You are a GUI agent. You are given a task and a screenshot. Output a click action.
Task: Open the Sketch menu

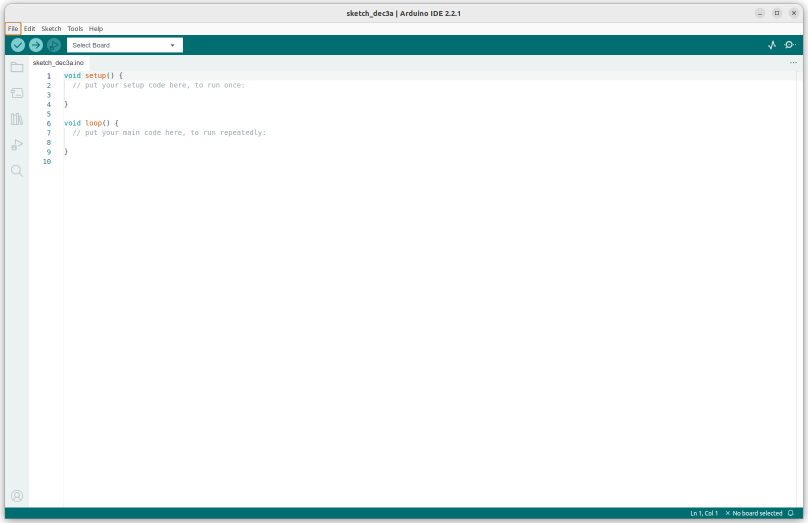pyautogui.click(x=51, y=29)
